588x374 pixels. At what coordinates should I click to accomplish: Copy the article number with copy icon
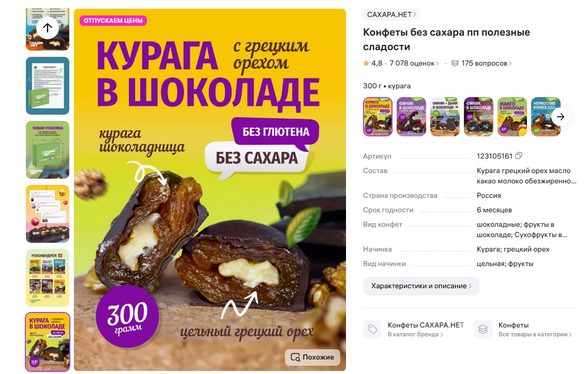(x=519, y=155)
